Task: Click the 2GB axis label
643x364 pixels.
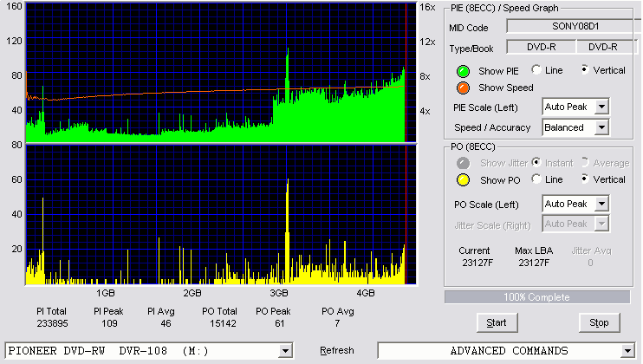Action: pos(192,293)
